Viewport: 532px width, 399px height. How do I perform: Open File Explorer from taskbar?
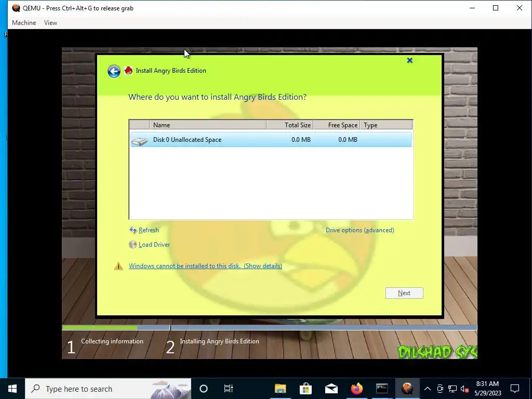280,389
